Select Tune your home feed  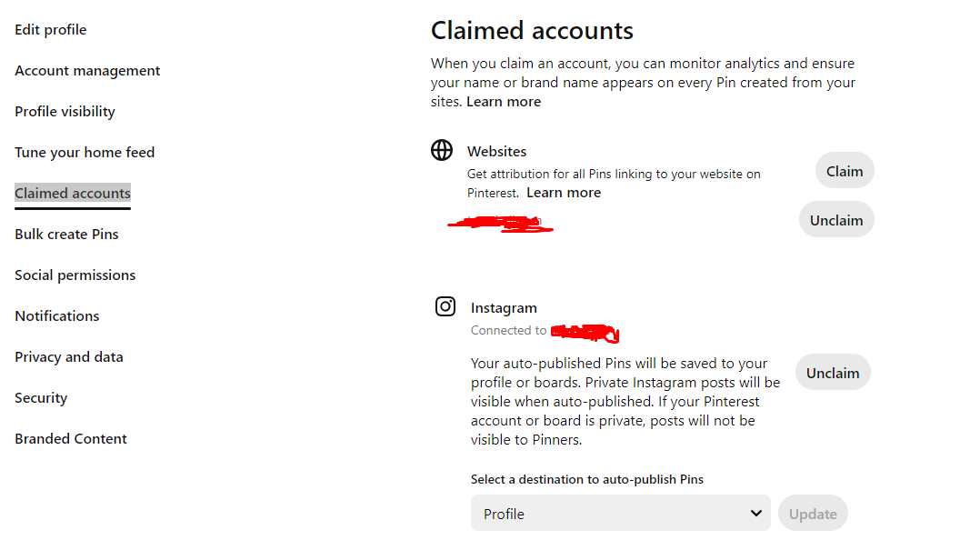(x=85, y=153)
